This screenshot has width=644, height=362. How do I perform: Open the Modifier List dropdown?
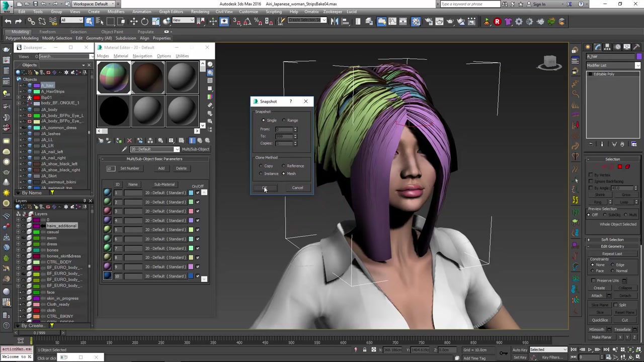613,65
